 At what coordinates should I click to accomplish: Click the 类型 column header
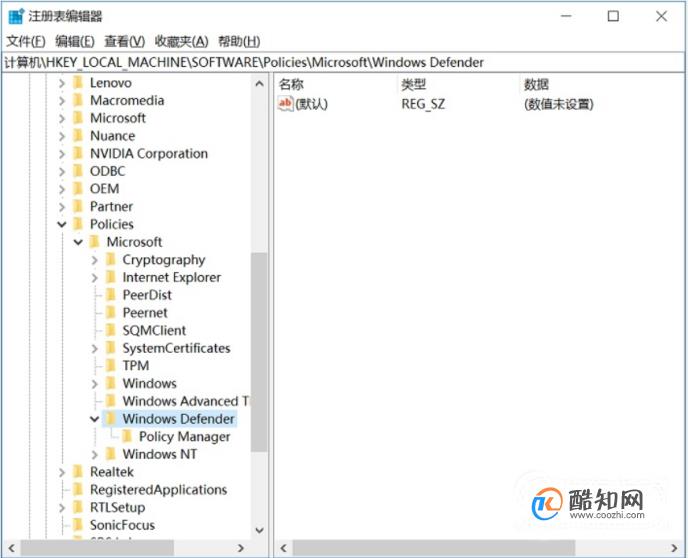(414, 84)
